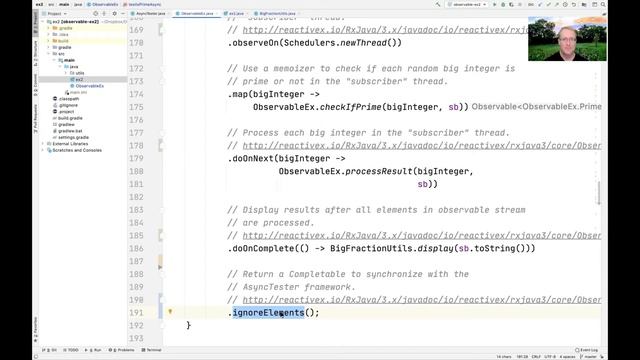The width and height of the screenshot is (640, 360).
Task: Click the '4 spaces' indent status entry
Action: click(x=567, y=357)
